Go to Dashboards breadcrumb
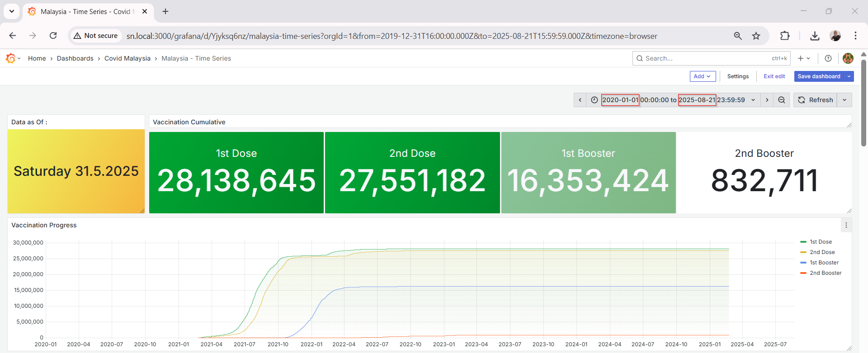Screen dimensions: 868x353 (x=75, y=58)
